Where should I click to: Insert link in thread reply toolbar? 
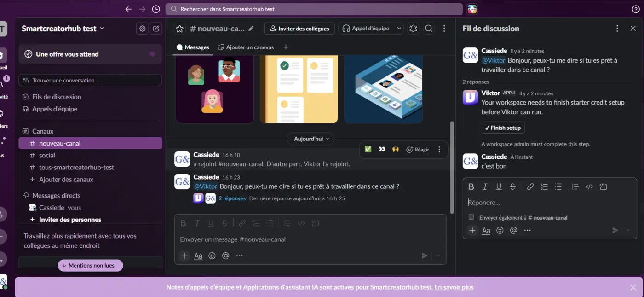point(530,186)
